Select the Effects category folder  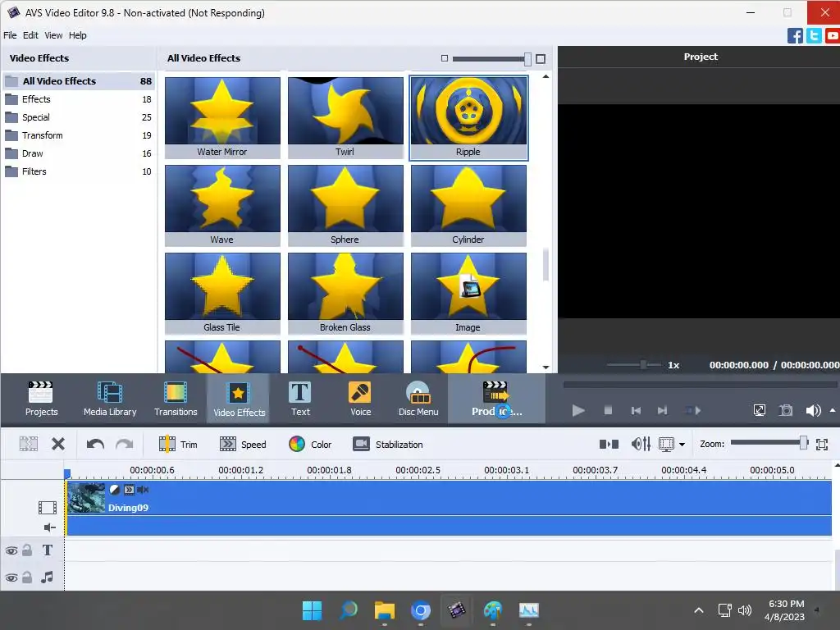[78, 99]
